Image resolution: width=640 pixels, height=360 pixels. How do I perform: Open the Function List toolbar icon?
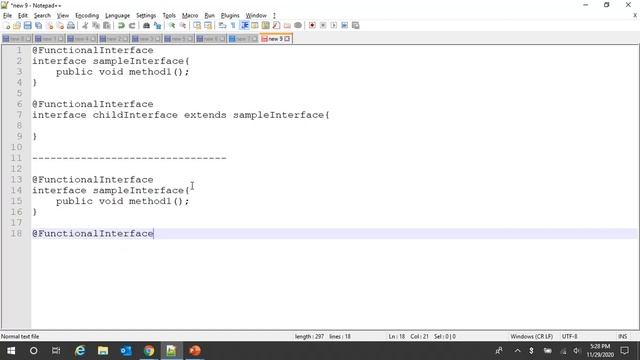[x=276, y=25]
